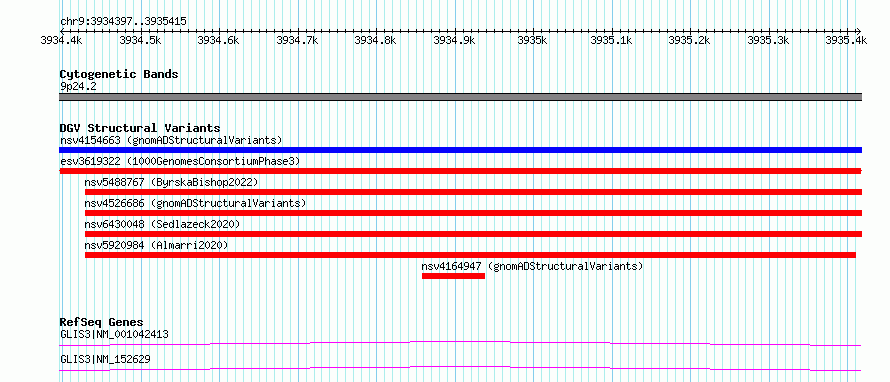This screenshot has width=890, height=382.
Task: Select the esv3619322 red variant bar
Action: (460, 171)
